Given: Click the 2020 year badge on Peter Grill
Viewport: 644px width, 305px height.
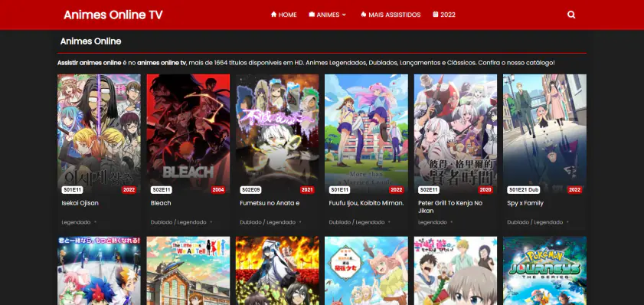Looking at the screenshot, I should point(485,190).
